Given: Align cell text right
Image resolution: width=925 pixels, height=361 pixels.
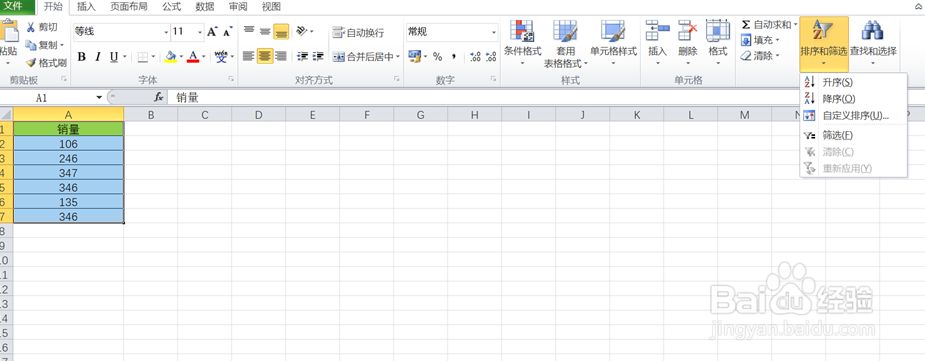Looking at the screenshot, I should 281,57.
